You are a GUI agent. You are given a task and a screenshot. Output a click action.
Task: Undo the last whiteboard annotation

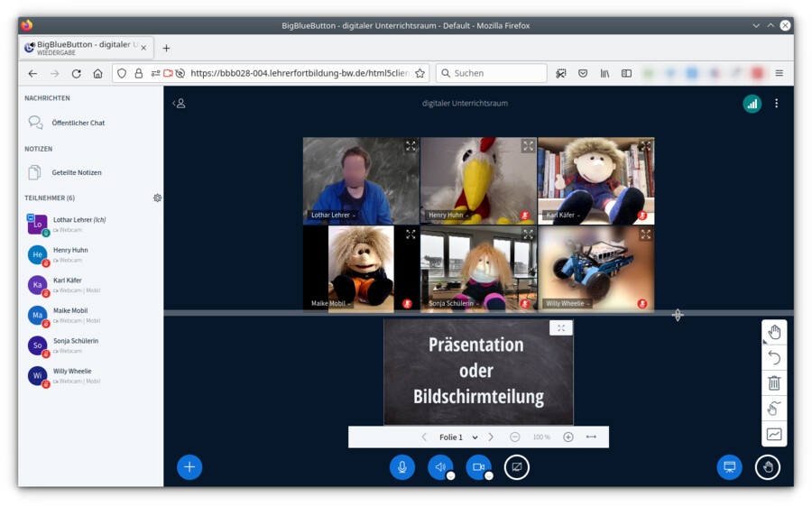tap(774, 358)
